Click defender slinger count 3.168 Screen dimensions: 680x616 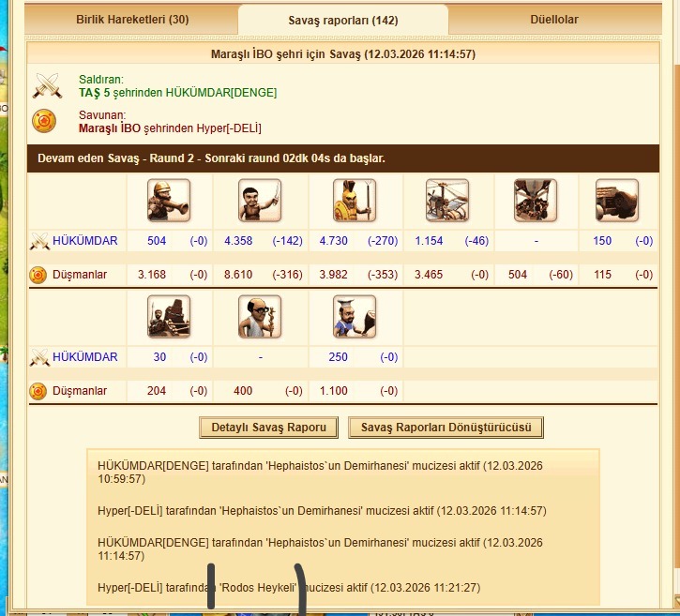(x=152, y=275)
